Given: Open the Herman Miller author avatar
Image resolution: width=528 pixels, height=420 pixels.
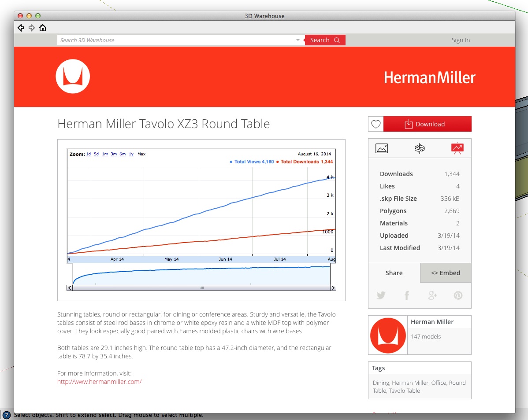Looking at the screenshot, I should coord(388,335).
